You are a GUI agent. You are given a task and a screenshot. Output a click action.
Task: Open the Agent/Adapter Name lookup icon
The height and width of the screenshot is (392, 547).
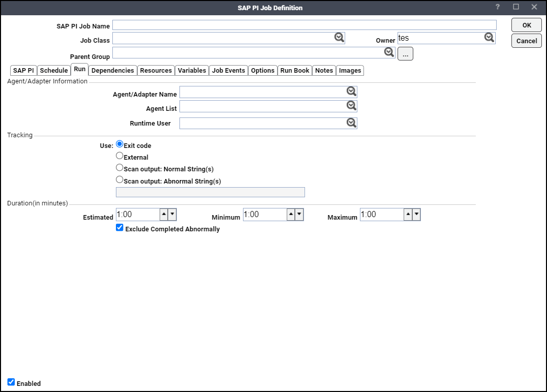(351, 92)
